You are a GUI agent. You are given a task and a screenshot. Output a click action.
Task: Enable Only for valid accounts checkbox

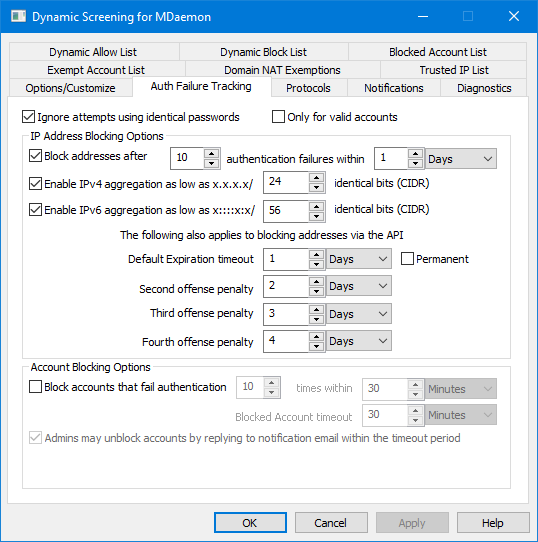[278, 117]
